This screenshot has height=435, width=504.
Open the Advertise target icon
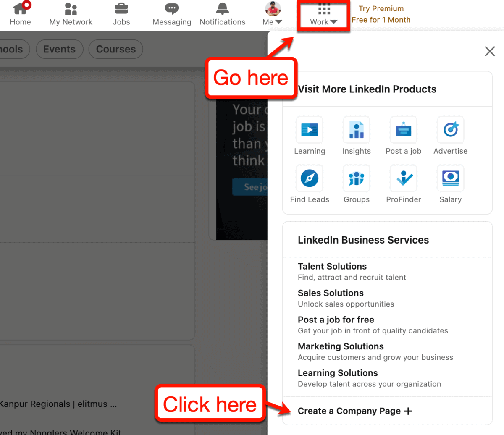point(451,130)
